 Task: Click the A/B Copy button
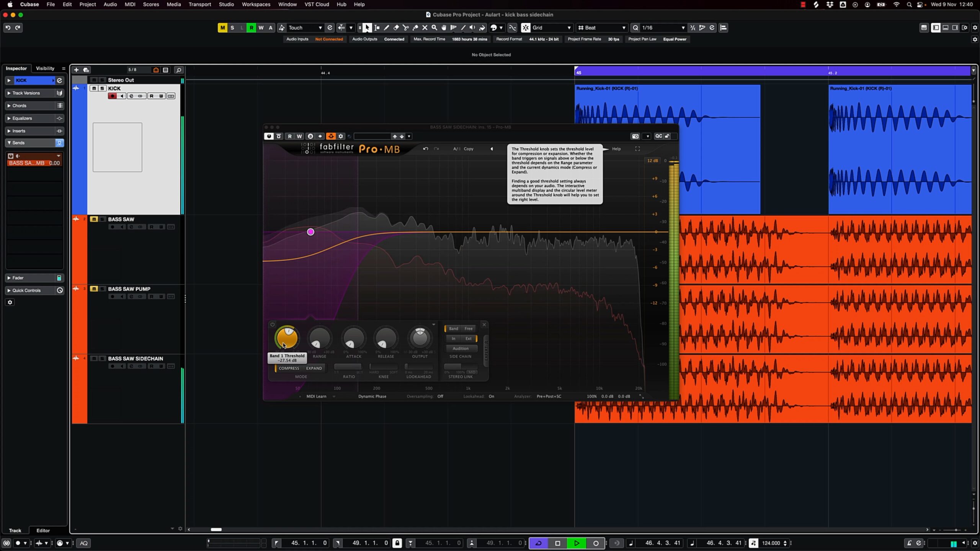(x=469, y=149)
